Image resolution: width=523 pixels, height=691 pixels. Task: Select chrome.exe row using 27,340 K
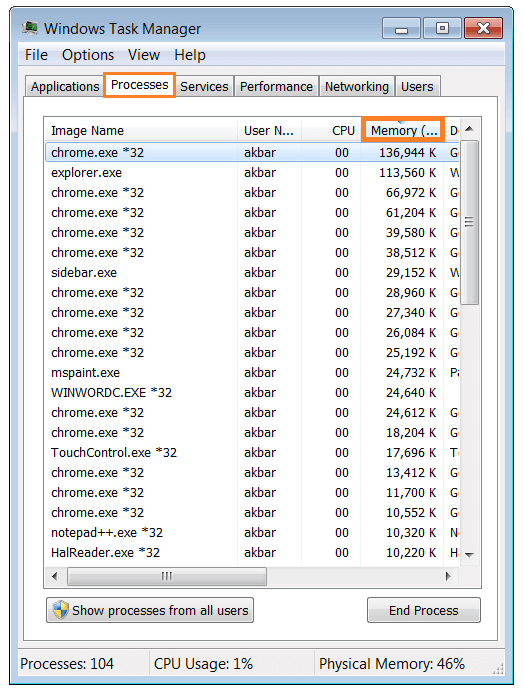252,312
